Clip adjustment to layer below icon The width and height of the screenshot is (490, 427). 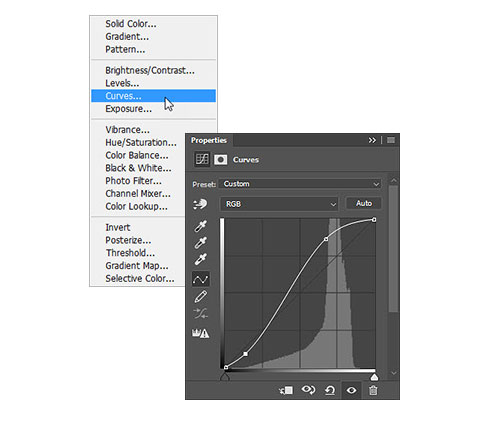(x=286, y=390)
